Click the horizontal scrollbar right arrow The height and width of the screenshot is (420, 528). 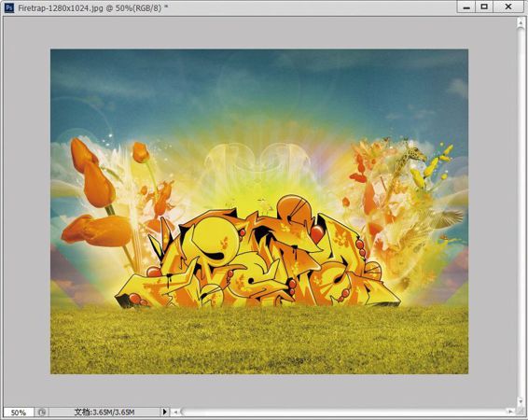(x=510, y=412)
